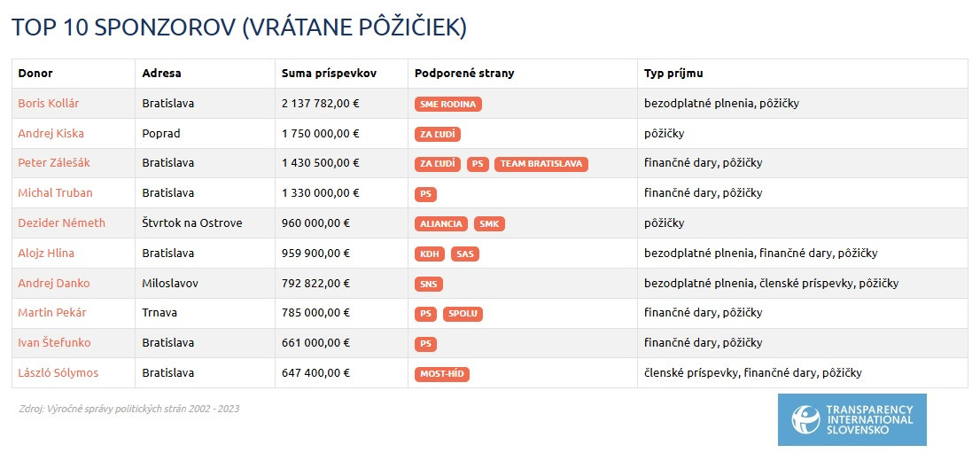Screen dimensions: 980x453
Task: Click the Dezider Németh link
Action: click(61, 223)
